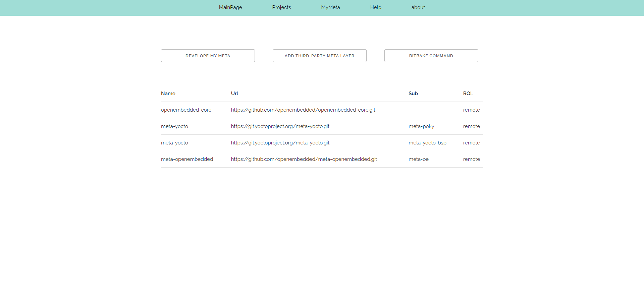Open the meta-openembedded repository URL
Screen dimensions: 644x306
coord(304,159)
